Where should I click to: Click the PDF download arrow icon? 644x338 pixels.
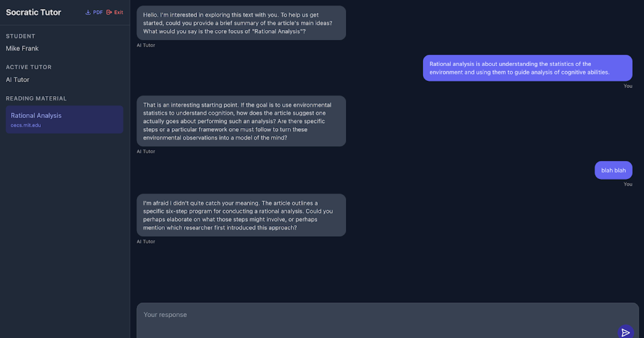click(x=88, y=12)
